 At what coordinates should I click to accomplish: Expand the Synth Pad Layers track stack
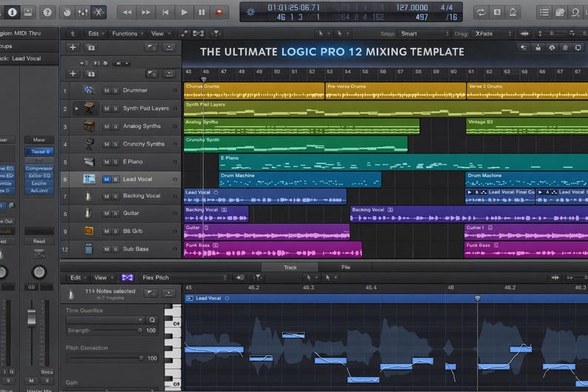tap(76, 109)
